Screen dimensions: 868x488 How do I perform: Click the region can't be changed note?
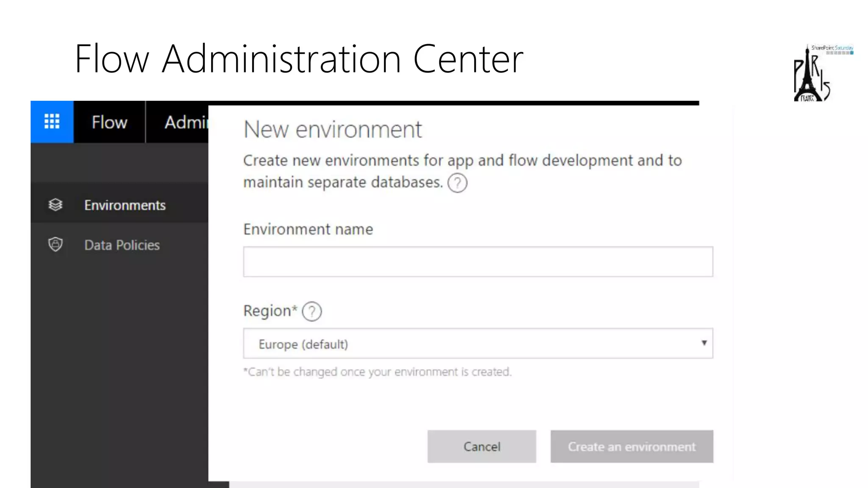pos(377,372)
